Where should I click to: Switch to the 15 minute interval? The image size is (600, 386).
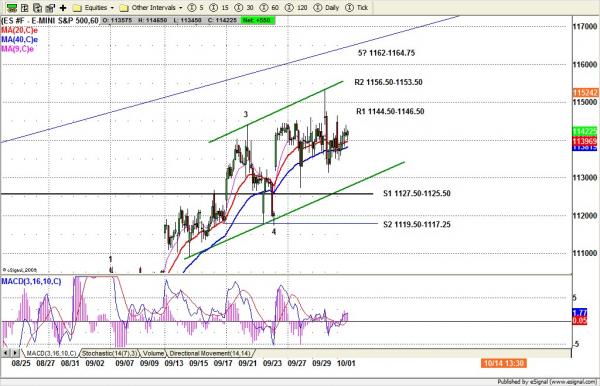pos(220,8)
